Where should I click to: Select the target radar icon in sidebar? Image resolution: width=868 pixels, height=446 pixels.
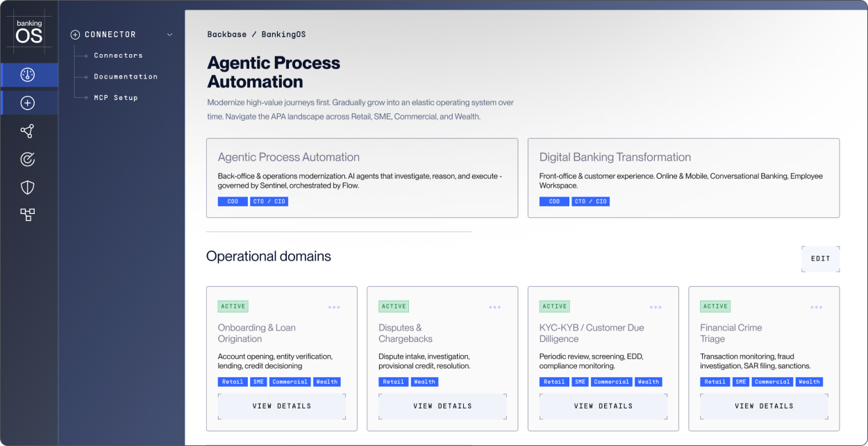(28, 159)
